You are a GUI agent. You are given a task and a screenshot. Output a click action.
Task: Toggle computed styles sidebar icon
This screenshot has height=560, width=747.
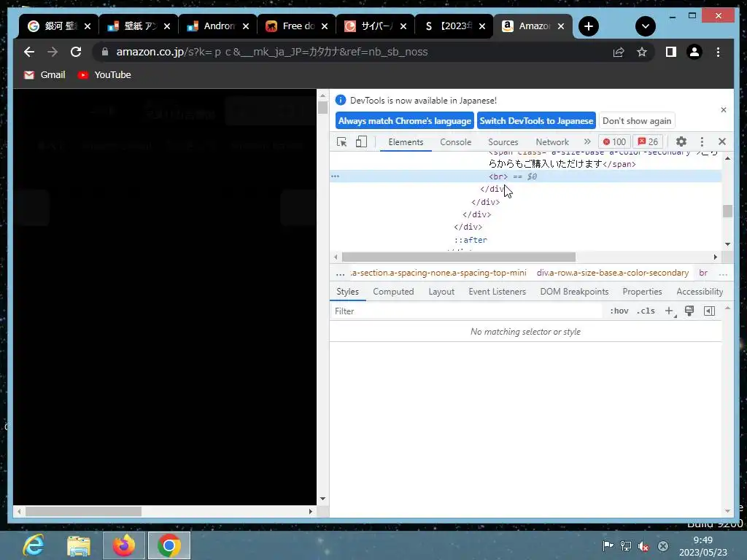point(709,311)
